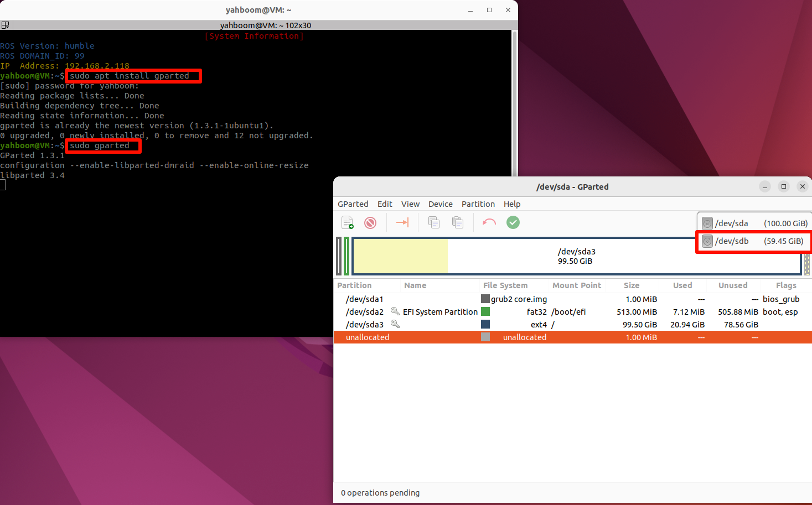The height and width of the screenshot is (505, 812).
Task: Select the /dev/sda3 partition row
Action: 573,325
